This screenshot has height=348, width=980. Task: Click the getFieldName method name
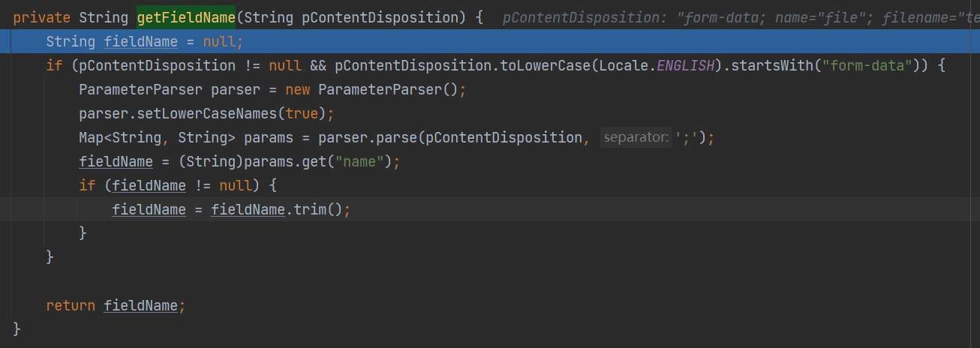click(x=186, y=16)
